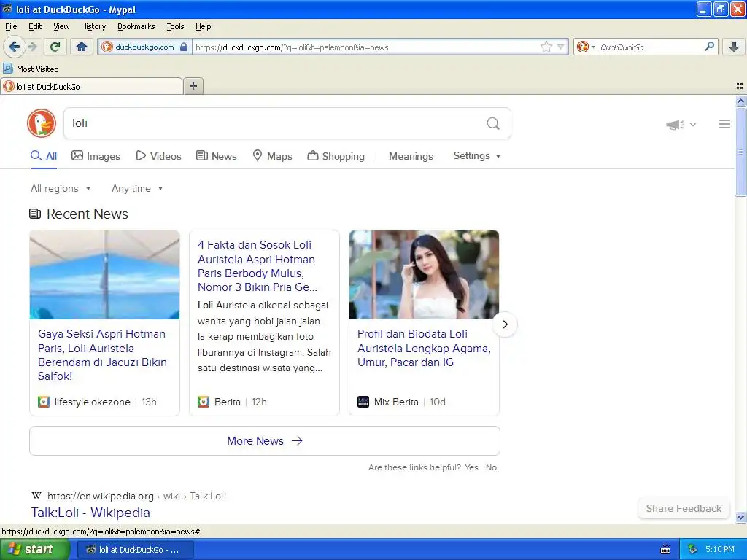Viewport: 747px width, 560px height.
Task: Click the Share Feedback button
Action: 684,508
